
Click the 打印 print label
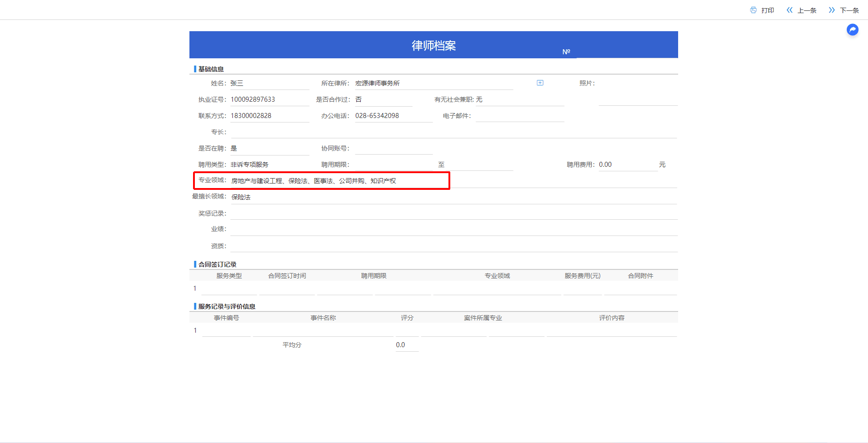tap(768, 10)
